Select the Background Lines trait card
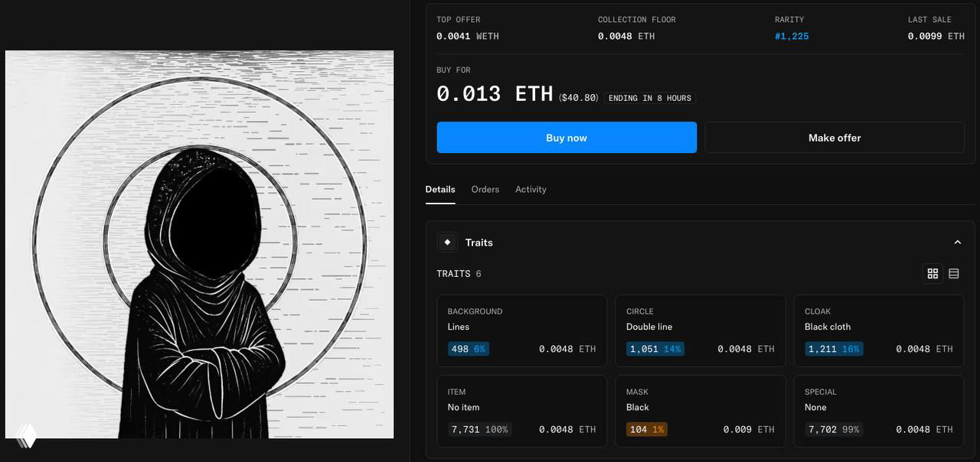Image resolution: width=980 pixels, height=462 pixels. (522, 331)
